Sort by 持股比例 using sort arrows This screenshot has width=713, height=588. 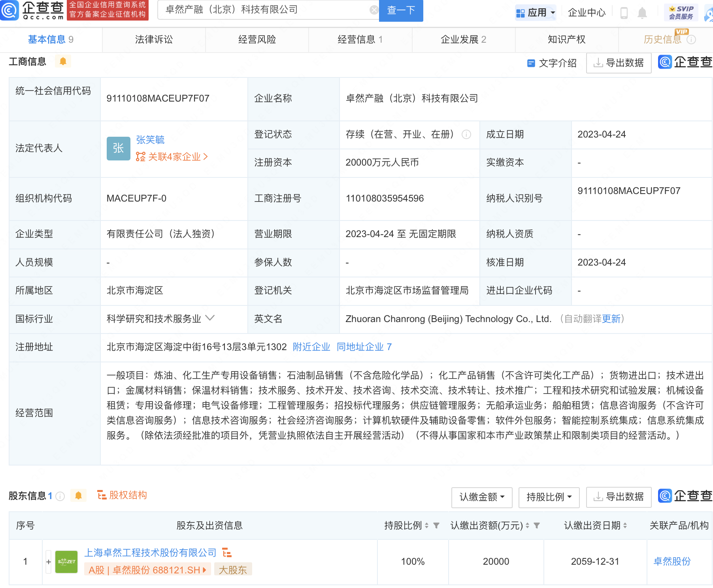426,526
